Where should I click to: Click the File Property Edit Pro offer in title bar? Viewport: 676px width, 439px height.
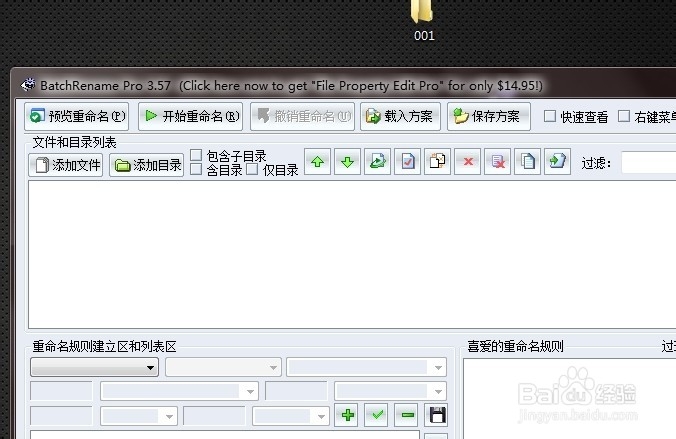click(361, 85)
